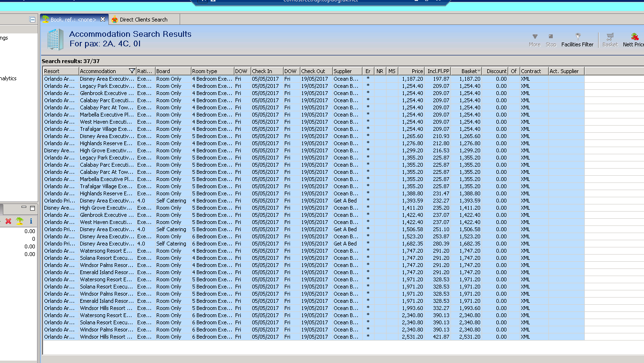Click the Stop search icon
Image resolution: width=644 pixels, height=363 pixels.
(551, 36)
